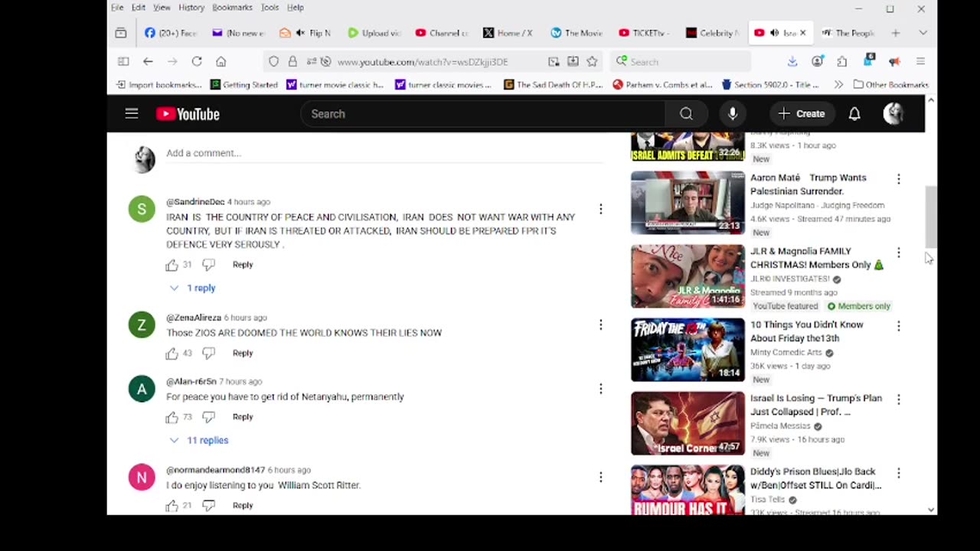
Task: Mute audio on the playing YouTube tab
Action: [x=774, y=33]
